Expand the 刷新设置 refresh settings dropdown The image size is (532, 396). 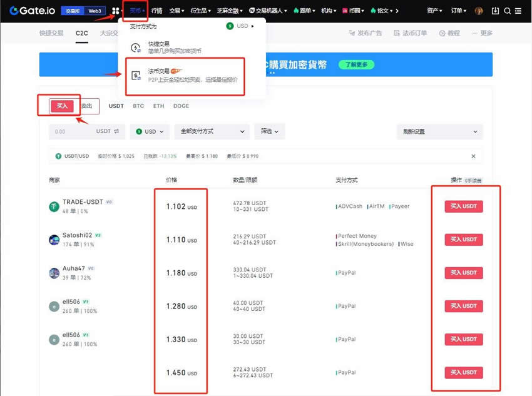(x=439, y=132)
